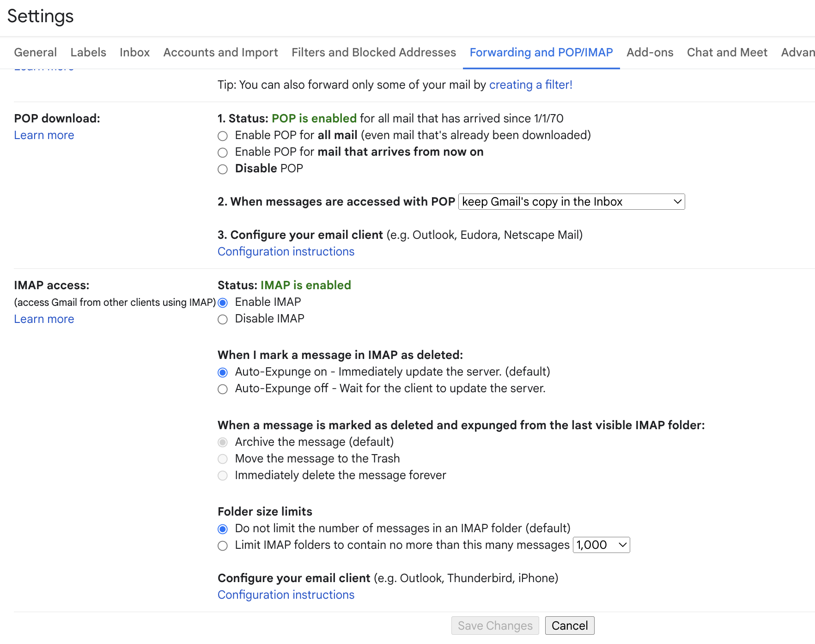This screenshot has height=644, width=815.
Task: Open IMAP Configuration instructions link
Action: pyautogui.click(x=286, y=595)
